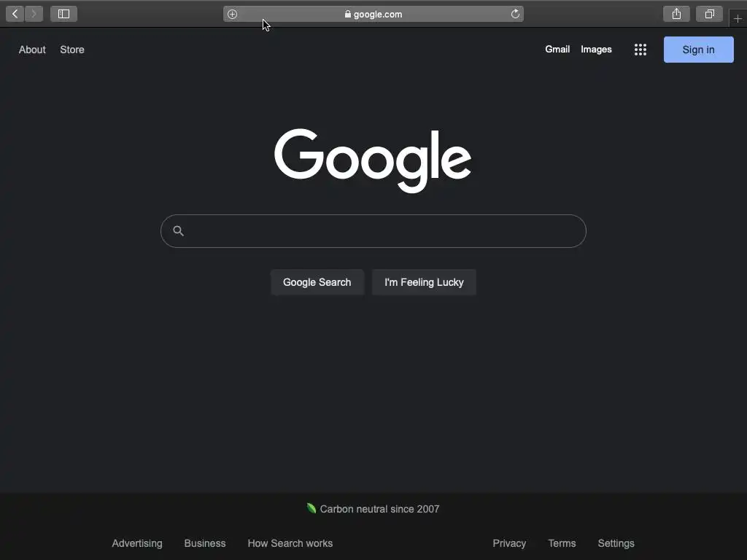Reload the google.com page
Screen dimensions: 747x560
[x=515, y=14]
